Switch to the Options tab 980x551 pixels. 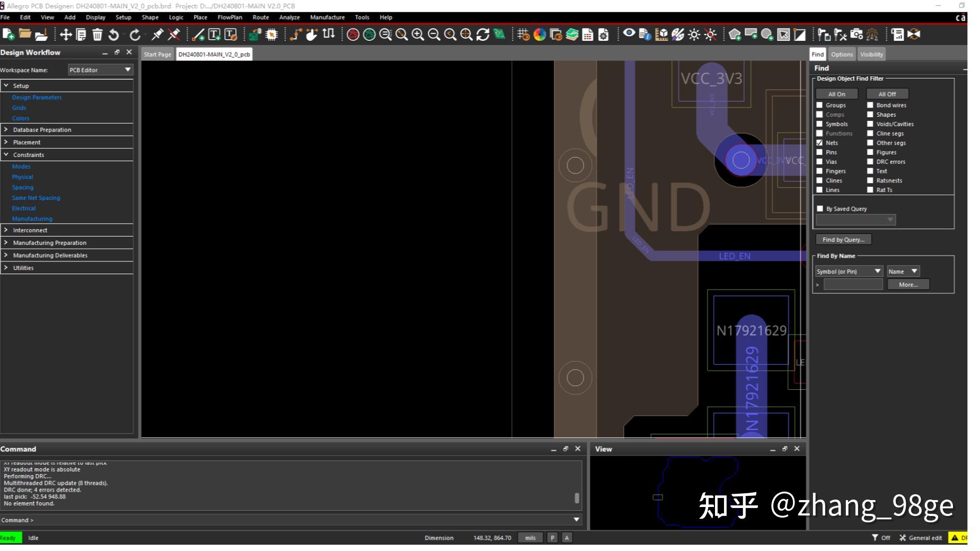tap(842, 54)
